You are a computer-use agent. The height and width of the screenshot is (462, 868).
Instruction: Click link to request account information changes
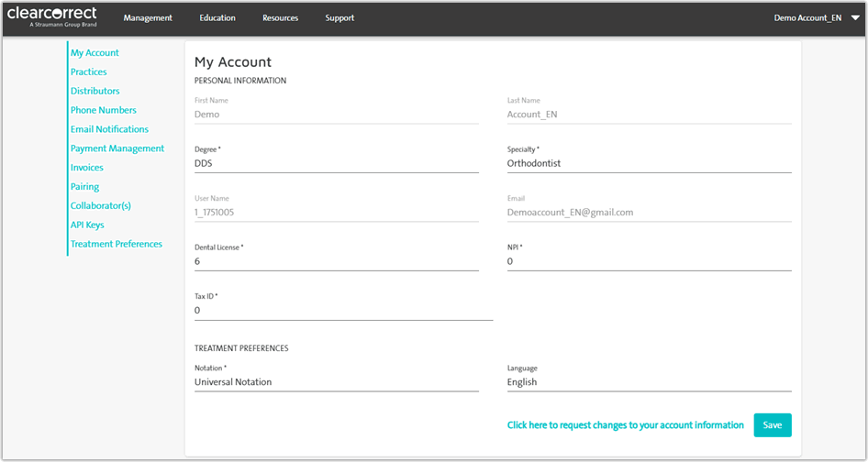pos(626,425)
